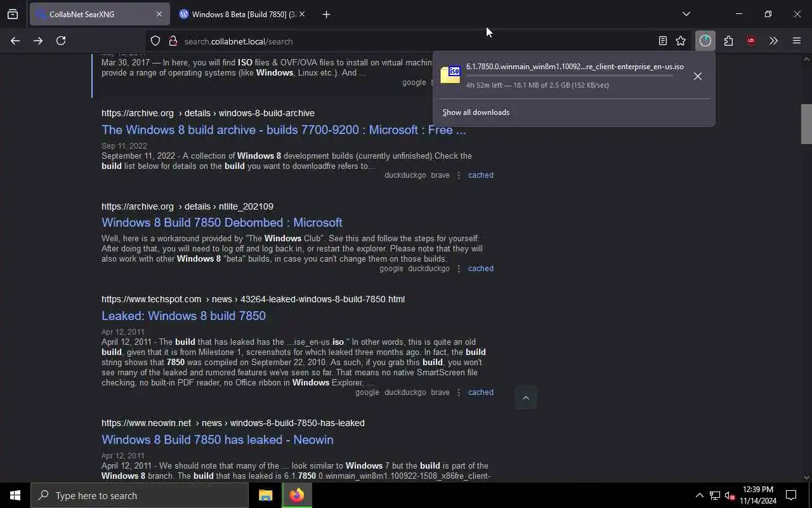Show site connection info
Image resolution: width=812 pixels, height=508 pixels.
click(173, 41)
